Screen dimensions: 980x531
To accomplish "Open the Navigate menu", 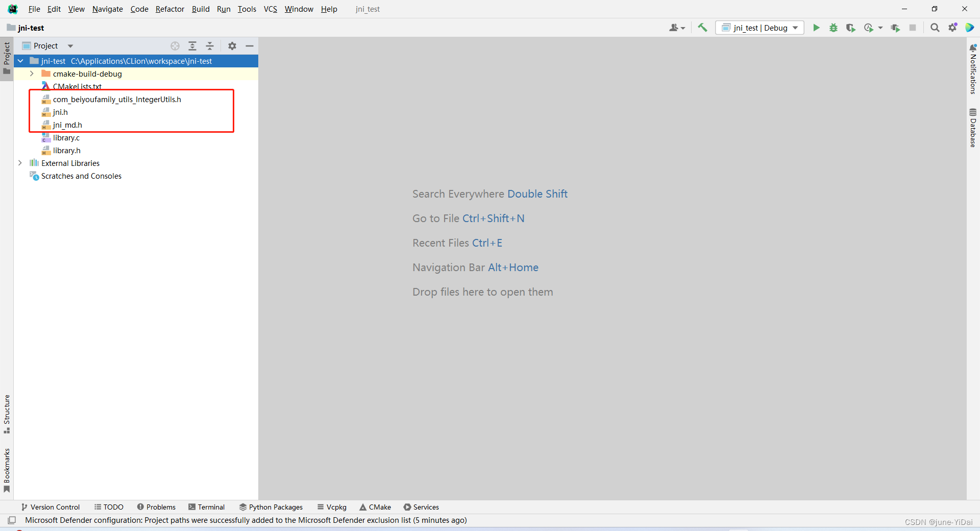I will click(x=108, y=9).
